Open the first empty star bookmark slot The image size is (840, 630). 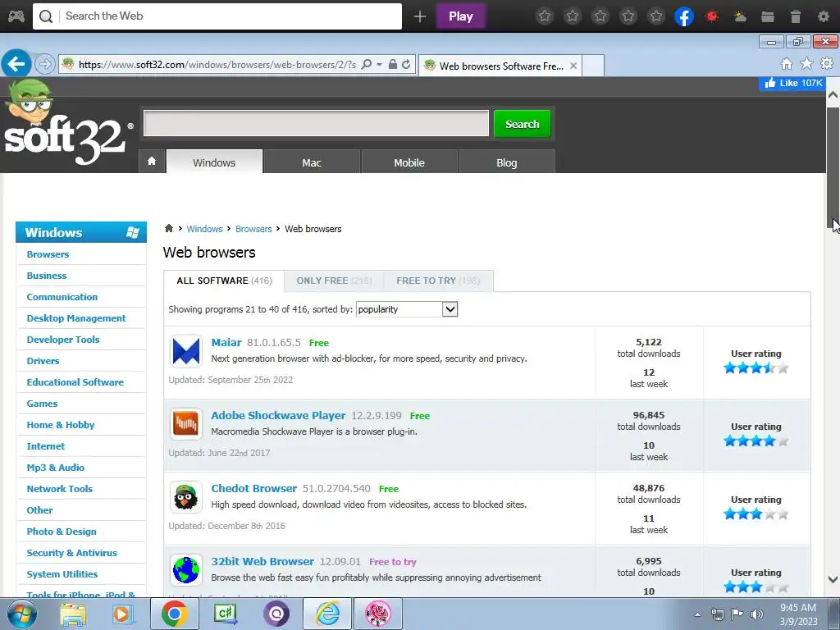click(x=545, y=16)
